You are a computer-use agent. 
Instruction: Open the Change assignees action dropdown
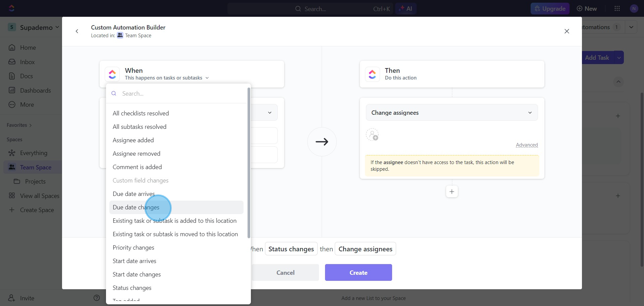pyautogui.click(x=452, y=113)
